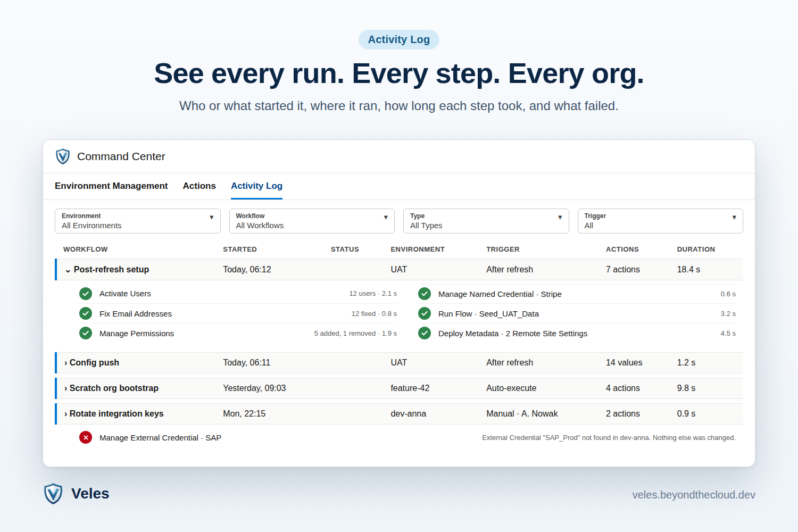Viewport: 798px width, 532px height.
Task: Click the Trigger column header
Action: 503,250
